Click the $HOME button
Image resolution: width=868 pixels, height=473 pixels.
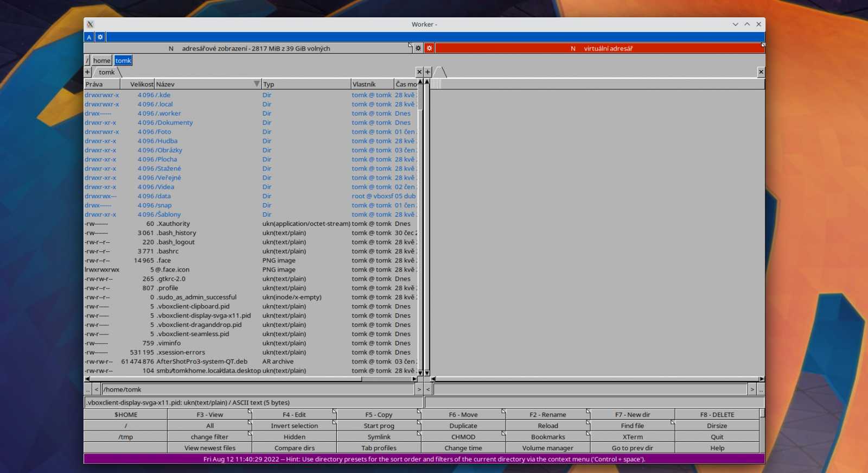(126, 414)
